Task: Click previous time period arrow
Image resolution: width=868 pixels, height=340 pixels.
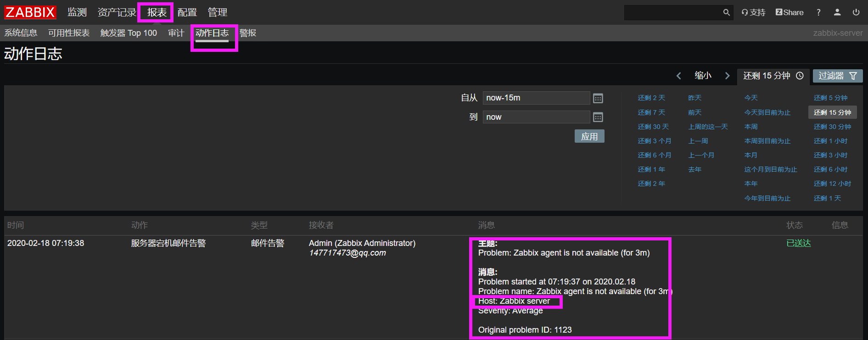Action: point(678,76)
